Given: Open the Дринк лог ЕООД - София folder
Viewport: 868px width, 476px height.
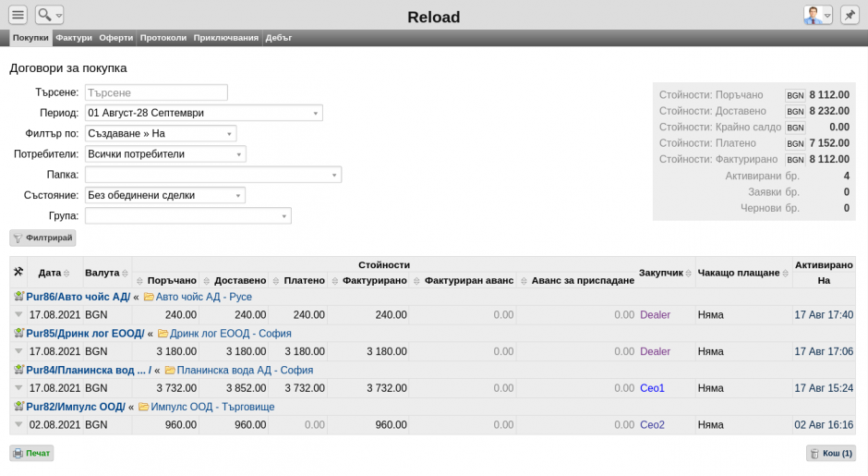Looking at the screenshot, I should tap(223, 334).
